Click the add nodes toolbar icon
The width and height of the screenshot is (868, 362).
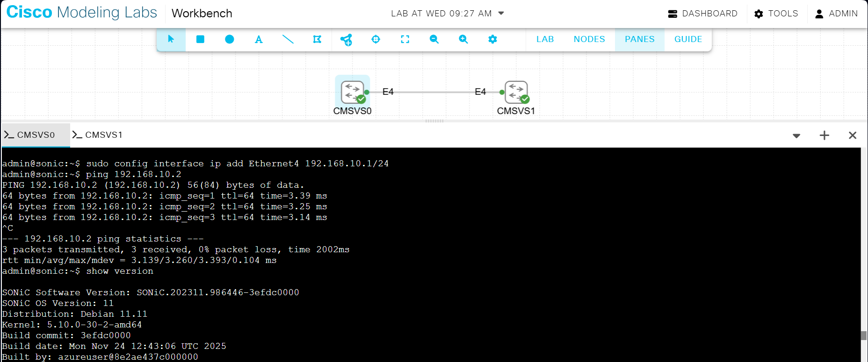(346, 40)
